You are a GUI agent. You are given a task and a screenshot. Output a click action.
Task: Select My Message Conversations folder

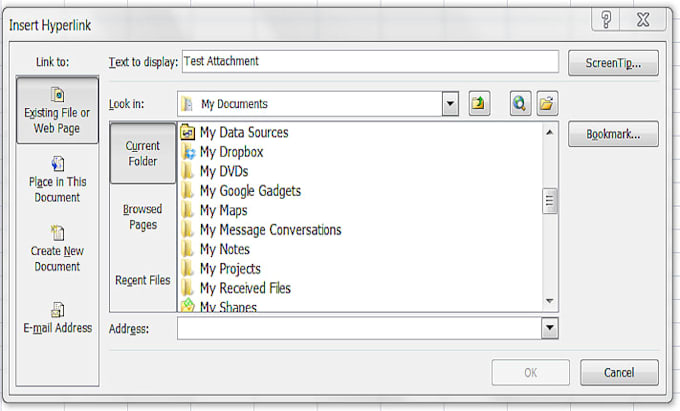coord(271,230)
